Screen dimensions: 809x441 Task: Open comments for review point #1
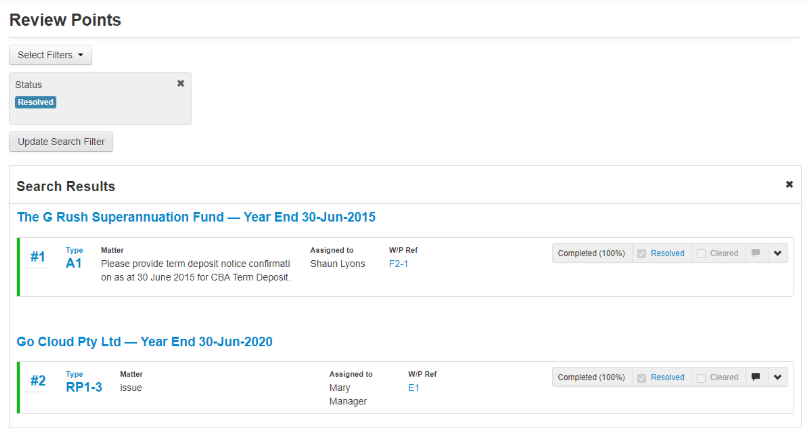757,253
